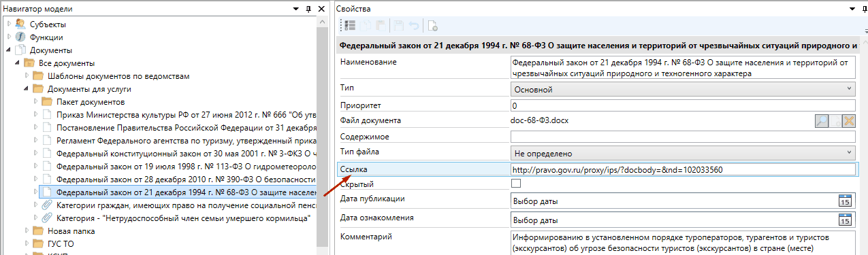Toggle the Скрытый checkbox
868x255 pixels.
tap(515, 184)
